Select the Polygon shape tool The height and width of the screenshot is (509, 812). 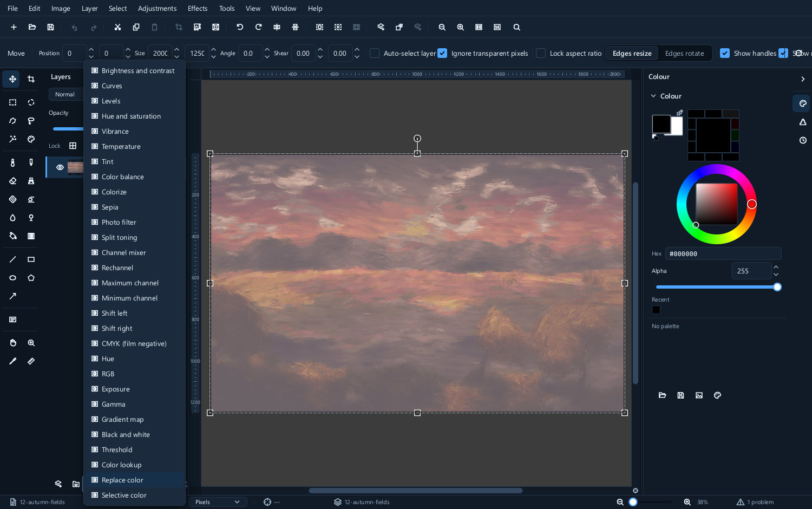tap(31, 278)
